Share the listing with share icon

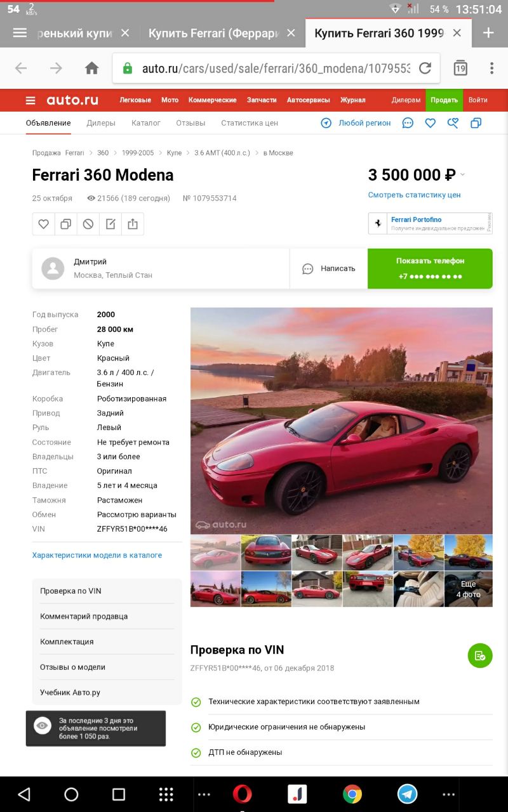(x=133, y=224)
